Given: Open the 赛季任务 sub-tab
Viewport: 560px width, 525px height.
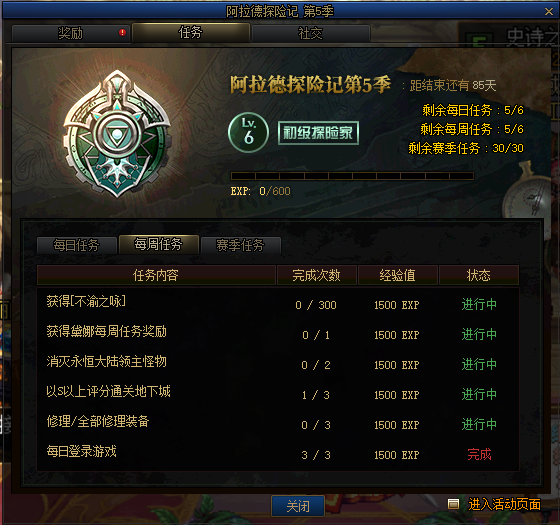Looking at the screenshot, I should (240, 245).
